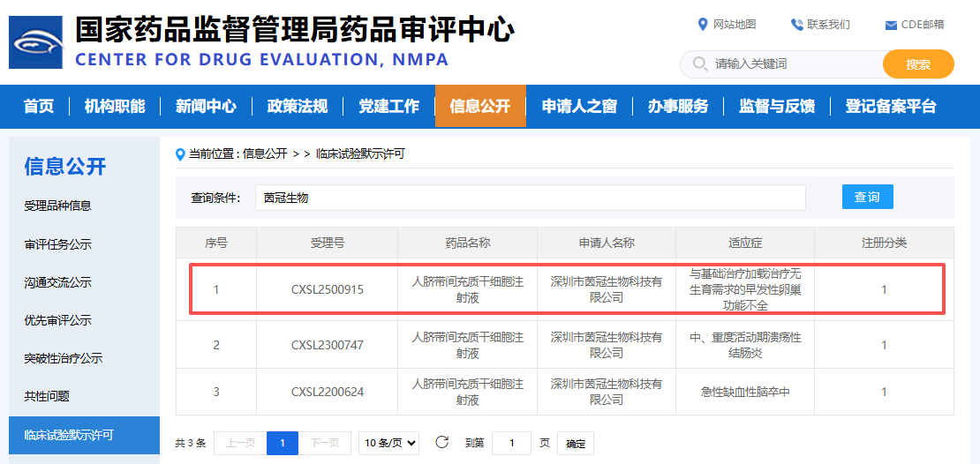980x464 pixels.
Task: Click acceptance number CXSL2500915
Action: point(327,289)
